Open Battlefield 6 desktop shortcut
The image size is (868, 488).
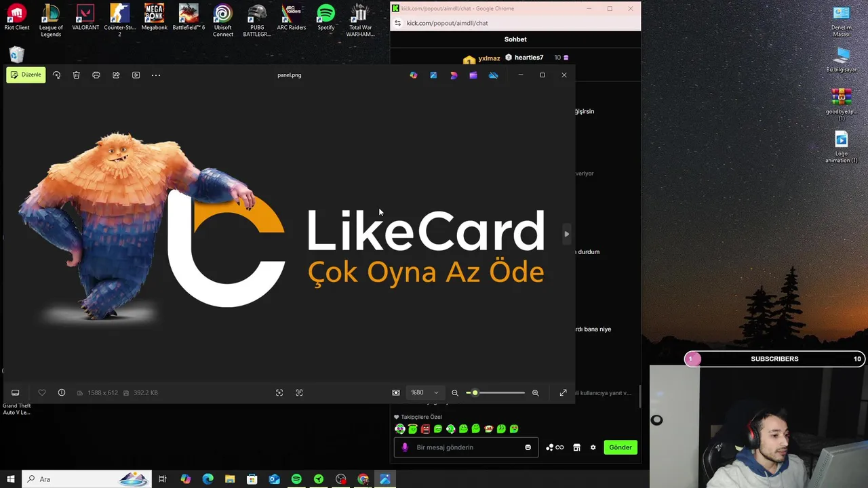[189, 18]
